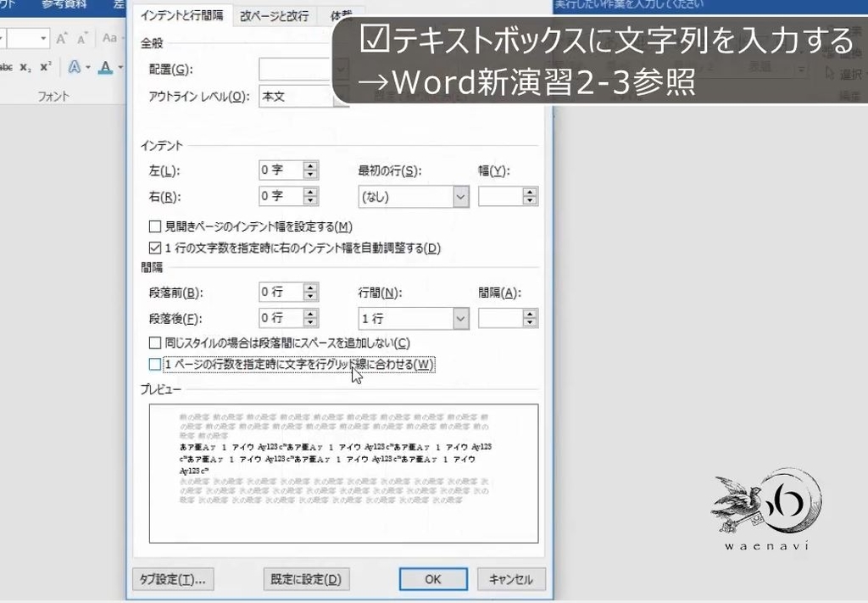This screenshot has width=868, height=603.
Task: Click the タブ設定(T)... button
Action: [173, 579]
